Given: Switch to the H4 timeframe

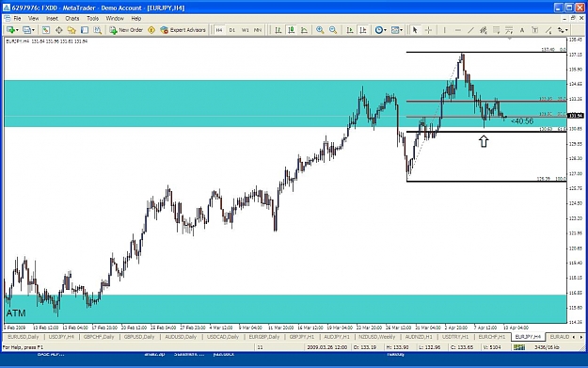Looking at the screenshot, I should [219, 30].
